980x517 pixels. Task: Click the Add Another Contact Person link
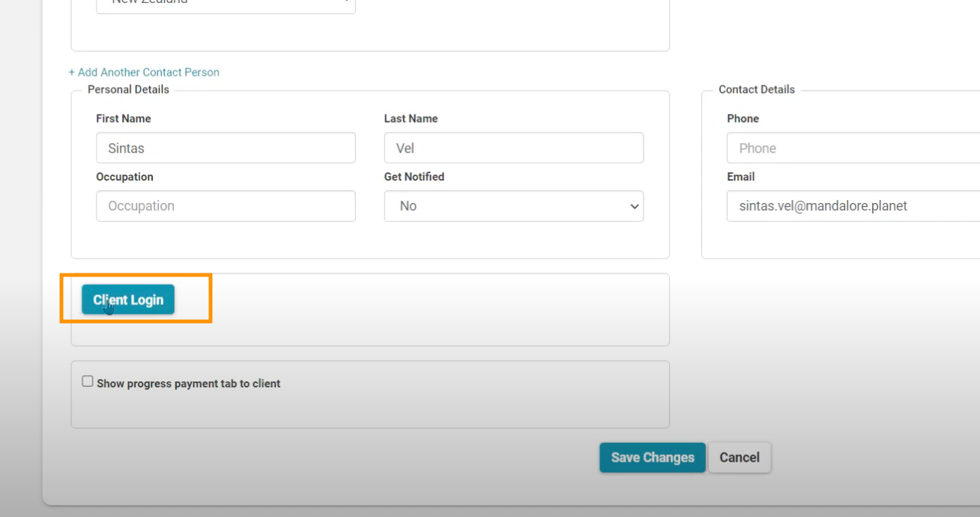click(x=144, y=73)
